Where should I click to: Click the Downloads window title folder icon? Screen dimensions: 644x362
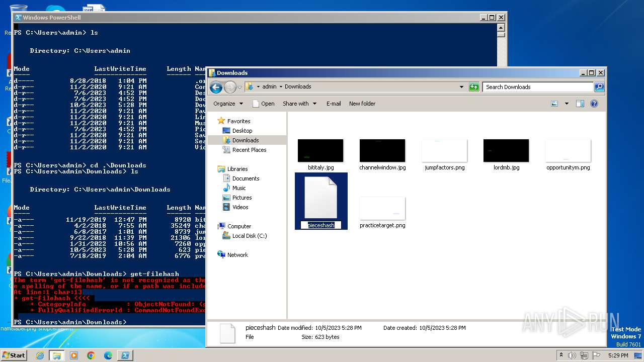pos(212,72)
